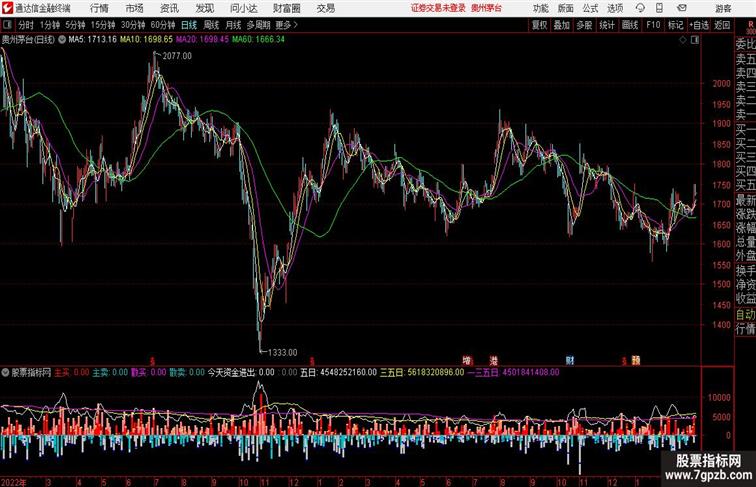Toggle the left panel layout icon

pos(7,25)
